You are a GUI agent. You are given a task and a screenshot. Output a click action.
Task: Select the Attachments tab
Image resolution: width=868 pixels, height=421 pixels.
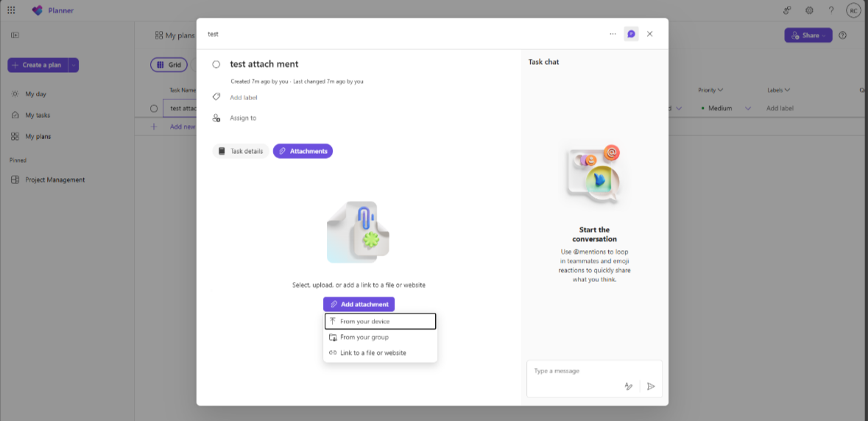click(x=303, y=151)
